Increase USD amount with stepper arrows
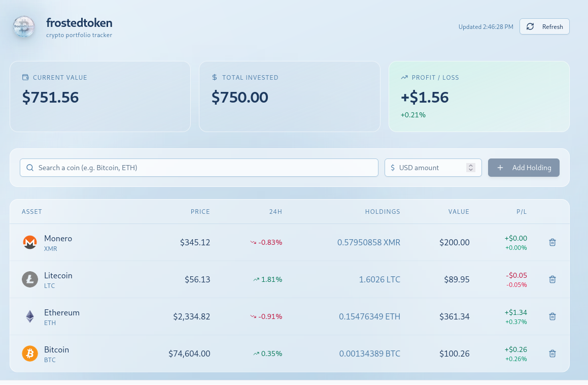Screen dimensions: 588x385 click(471, 166)
